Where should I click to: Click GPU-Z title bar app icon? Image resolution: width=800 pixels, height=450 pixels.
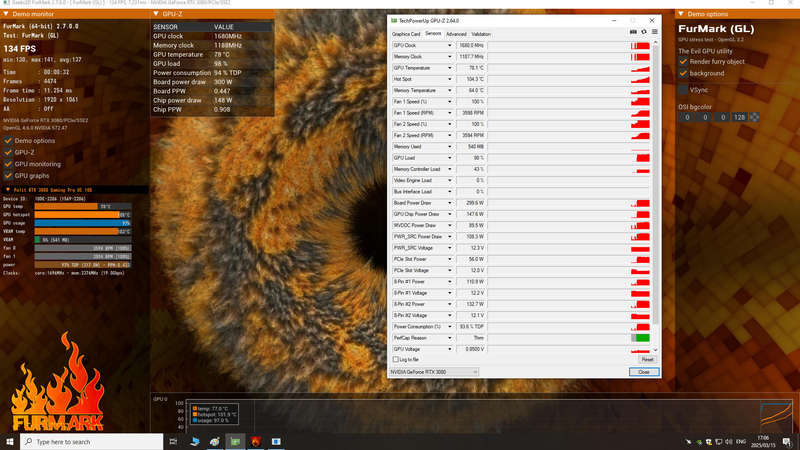394,20
